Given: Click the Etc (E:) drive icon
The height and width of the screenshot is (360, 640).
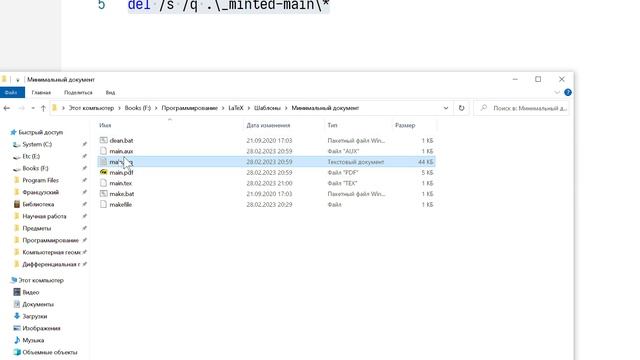Looking at the screenshot, I should point(16,156).
